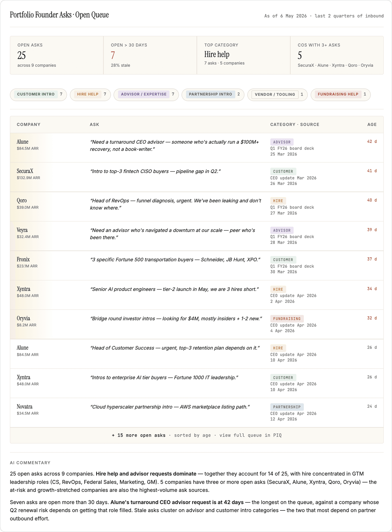392x532 pixels.
Task: Click the '39 d' age value
Action: pos(372,230)
